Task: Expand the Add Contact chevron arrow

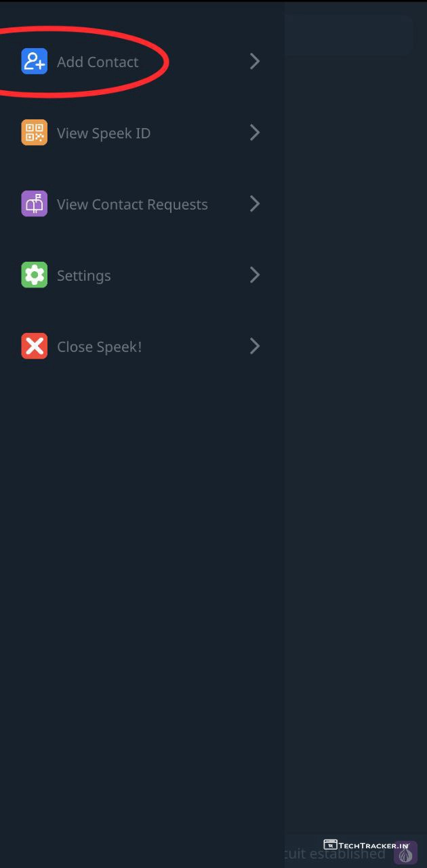Action: coord(255,62)
